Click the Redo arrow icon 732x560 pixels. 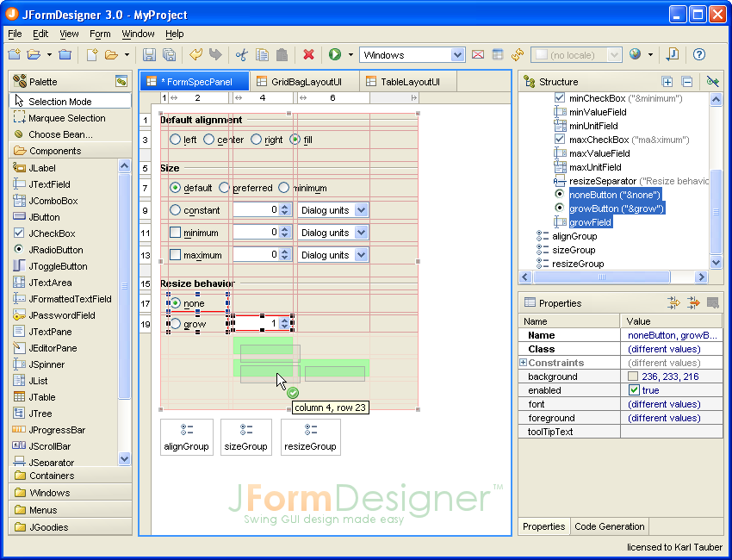pos(215,54)
